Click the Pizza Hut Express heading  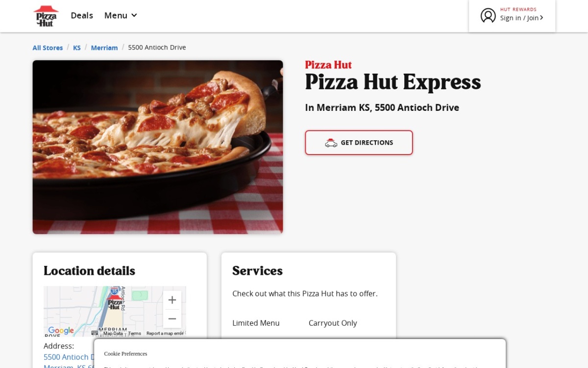pos(393,82)
